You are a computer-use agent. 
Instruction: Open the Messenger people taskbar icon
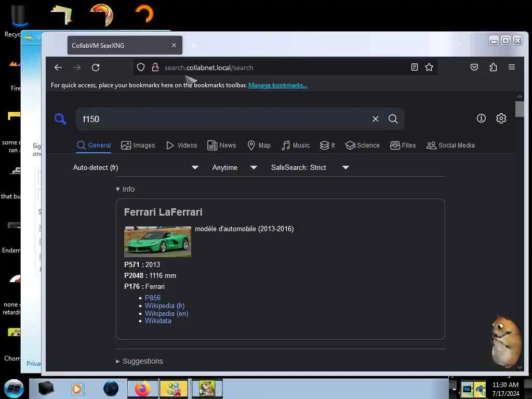coord(174,389)
